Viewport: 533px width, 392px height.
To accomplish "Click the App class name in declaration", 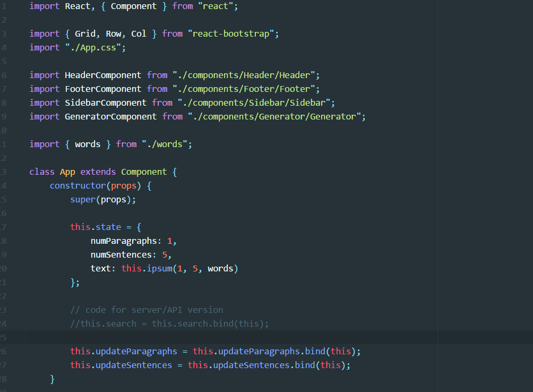I will click(67, 172).
